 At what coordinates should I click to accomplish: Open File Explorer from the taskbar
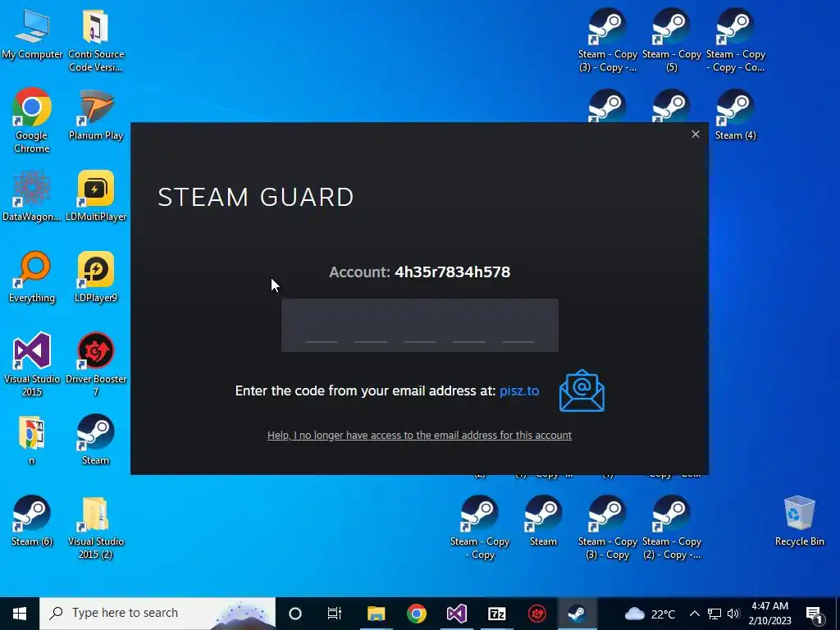coord(376,614)
